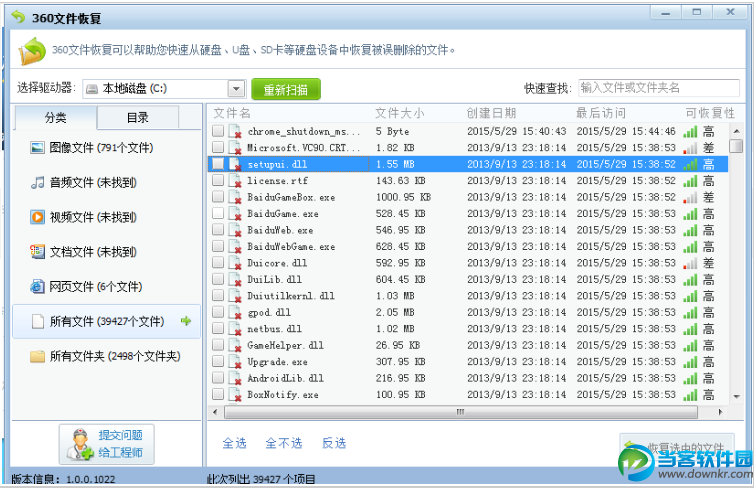The width and height of the screenshot is (754, 488).
Task: Click the horizontal scrollbar left arrow
Action: click(215, 412)
